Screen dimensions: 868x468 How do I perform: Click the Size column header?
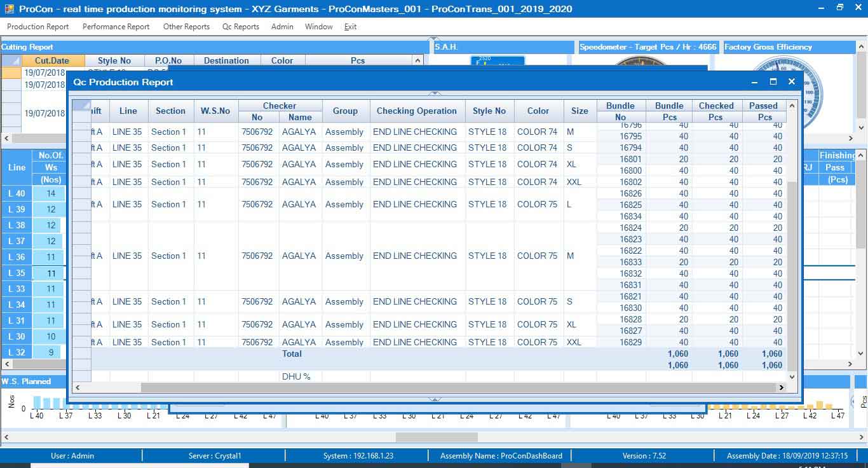pos(580,111)
